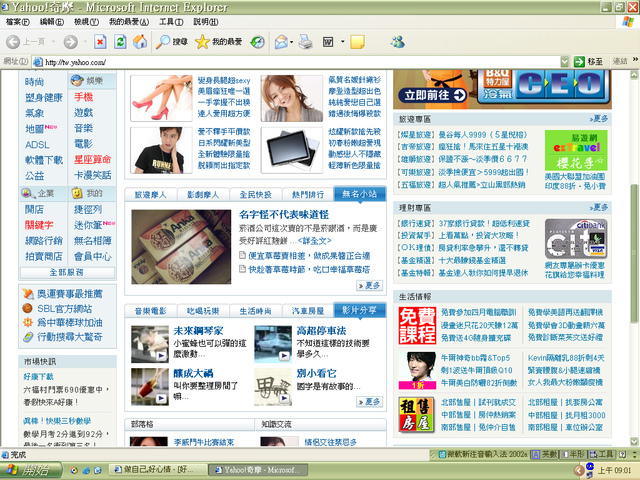Switch to 全民快投 tab

coord(256,195)
